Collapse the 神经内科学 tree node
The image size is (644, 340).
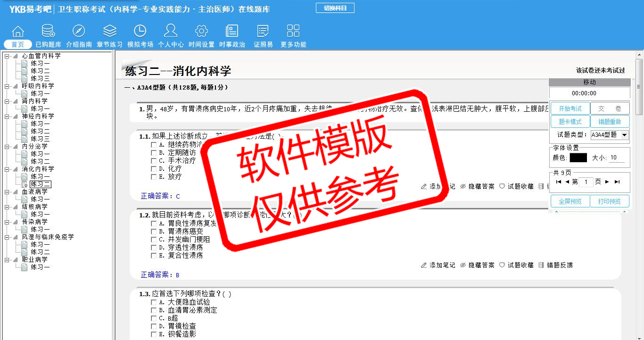pyautogui.click(x=7, y=116)
